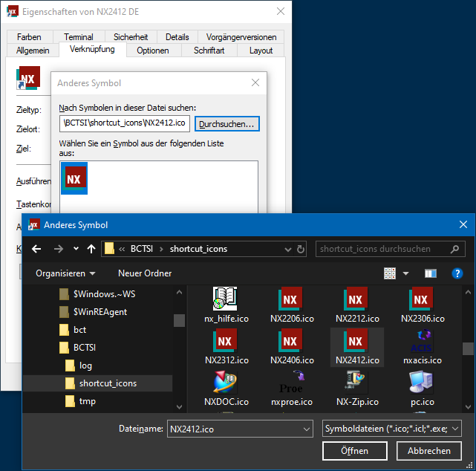The width and height of the screenshot is (476, 471).
Task: Expand the address bar history dropdown
Action: pyautogui.click(x=288, y=250)
